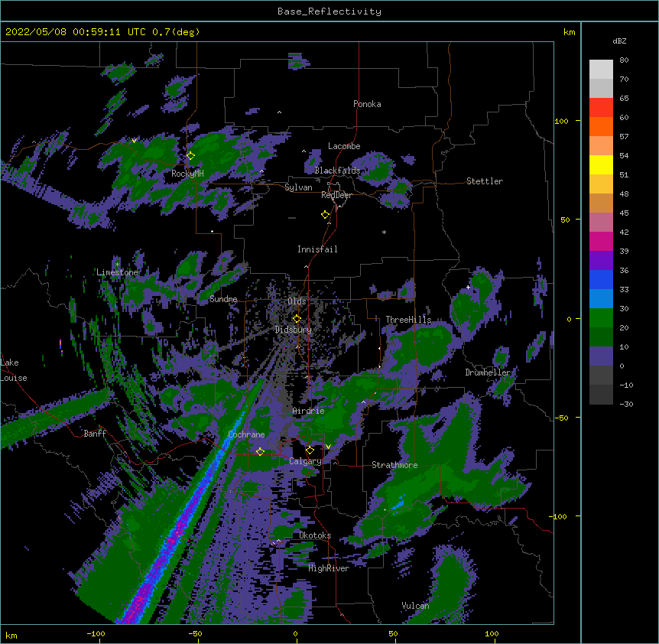Click the Stettler city label
The height and width of the screenshot is (644, 659).
click(485, 181)
